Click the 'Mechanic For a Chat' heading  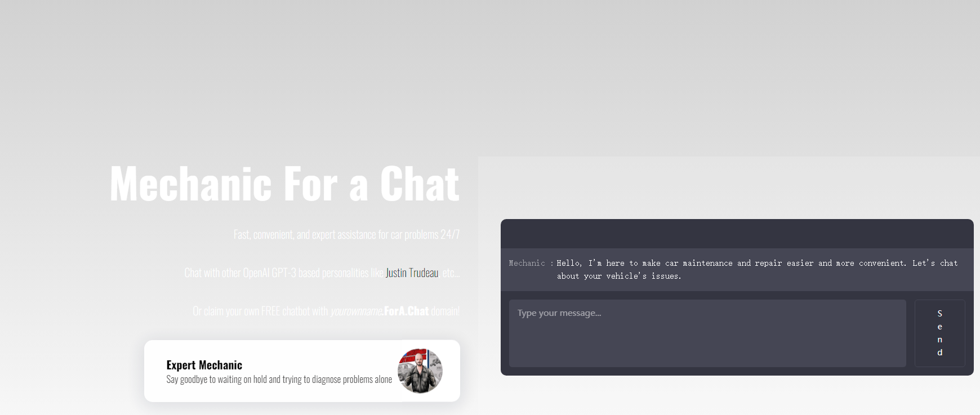284,184
